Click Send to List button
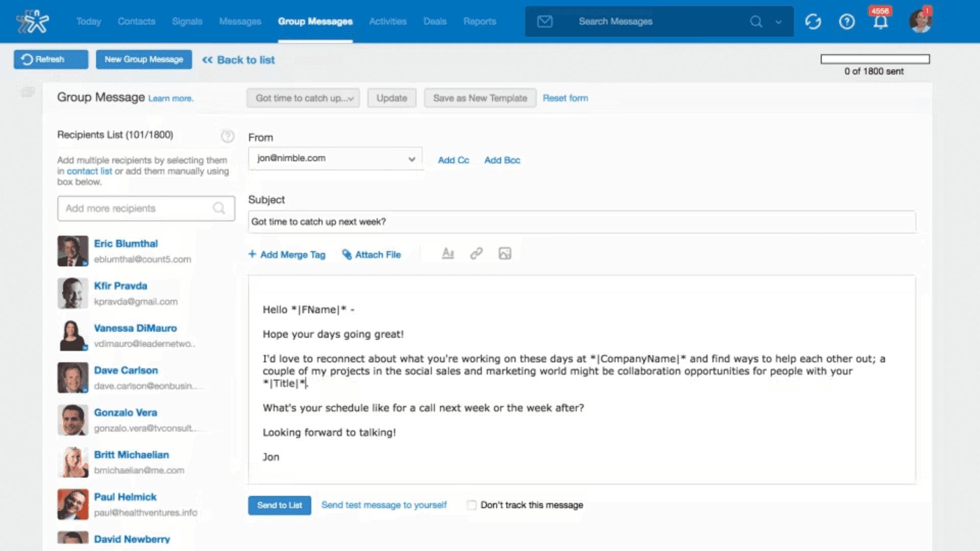 (280, 505)
